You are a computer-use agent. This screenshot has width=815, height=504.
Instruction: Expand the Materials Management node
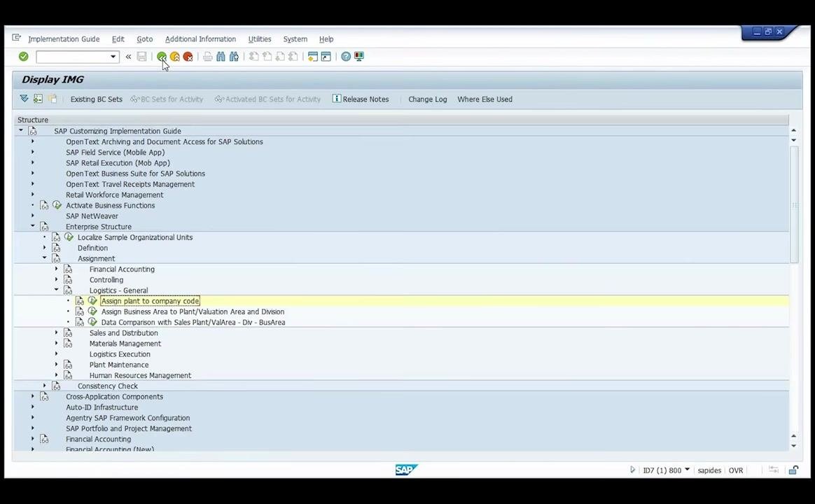(x=56, y=343)
